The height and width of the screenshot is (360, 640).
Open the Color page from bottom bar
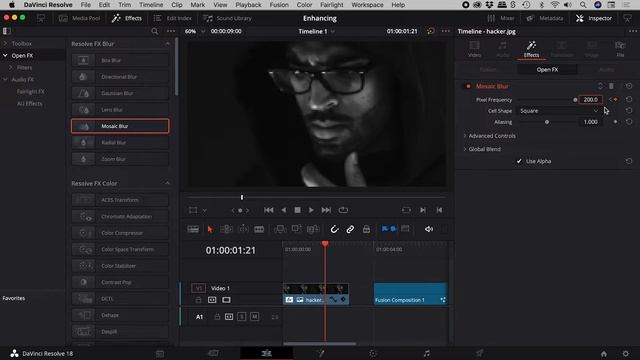(373, 353)
